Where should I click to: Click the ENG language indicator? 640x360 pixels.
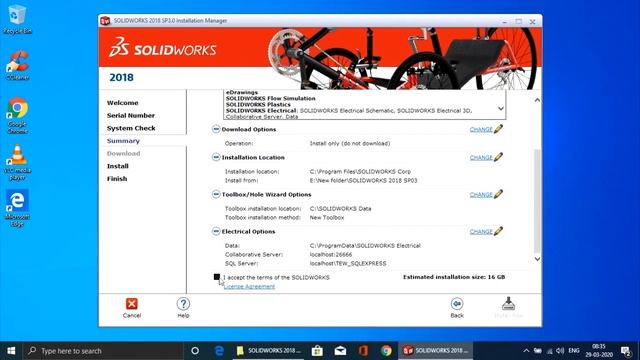(574, 351)
